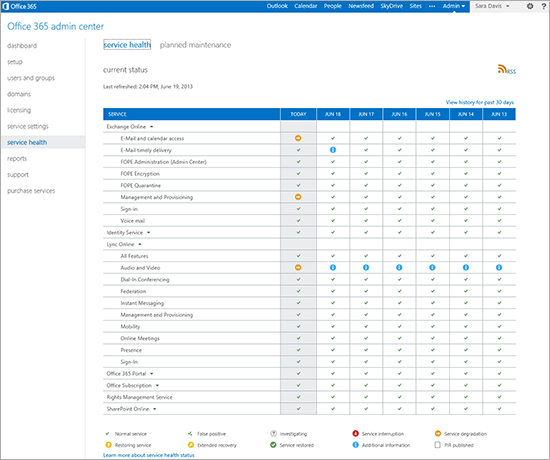This screenshot has width=550, height=460.
Task: Open the settings gear icon
Action: pyautogui.click(x=530, y=6)
